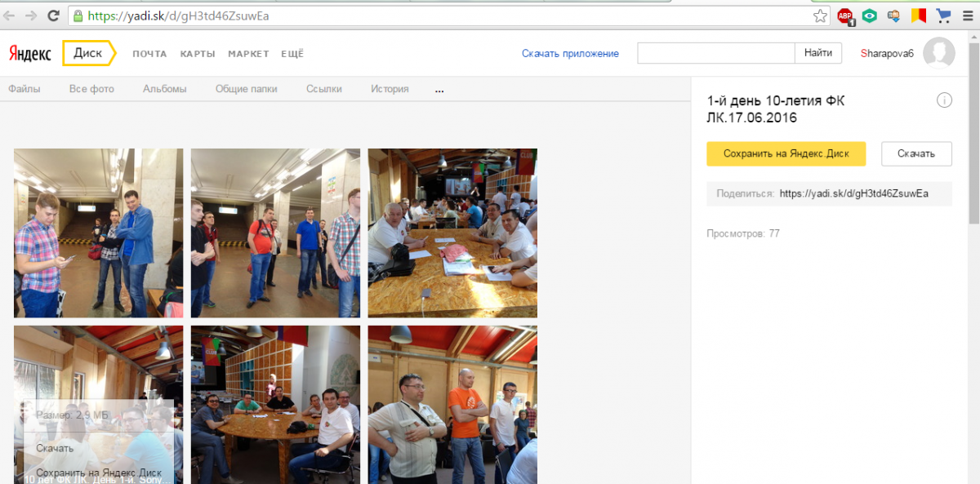
Task: Bookmark this page with the star icon
Action: click(820, 16)
